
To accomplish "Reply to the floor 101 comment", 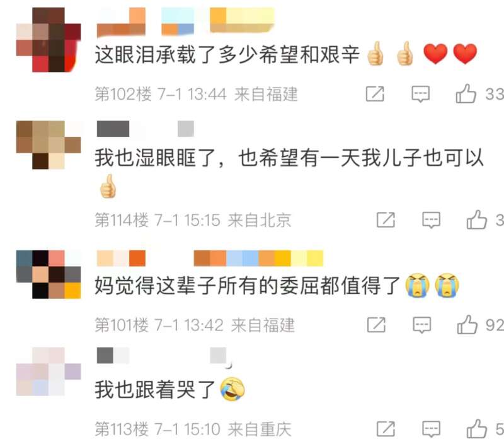I will [421, 325].
